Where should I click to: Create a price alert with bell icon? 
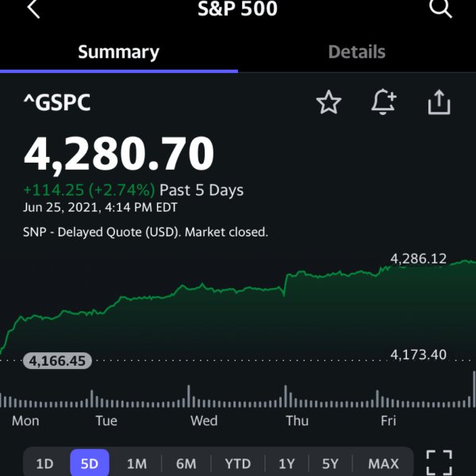[x=384, y=102]
